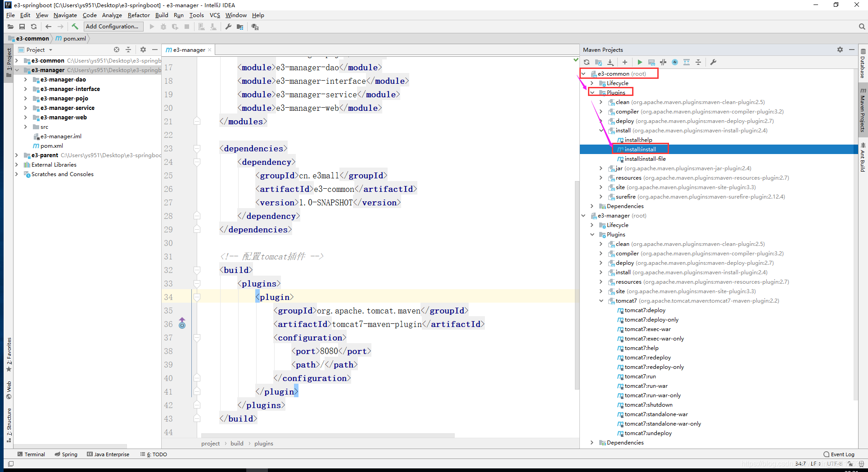Execute Maven Goal icon
This screenshot has height=472, width=868.
pyautogui.click(x=651, y=62)
